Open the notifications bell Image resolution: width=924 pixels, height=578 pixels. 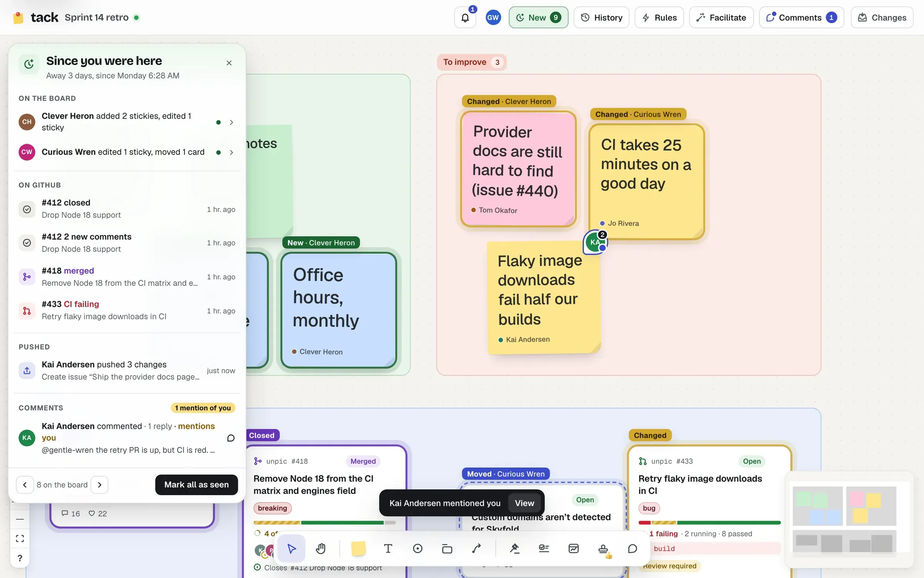pyautogui.click(x=465, y=17)
